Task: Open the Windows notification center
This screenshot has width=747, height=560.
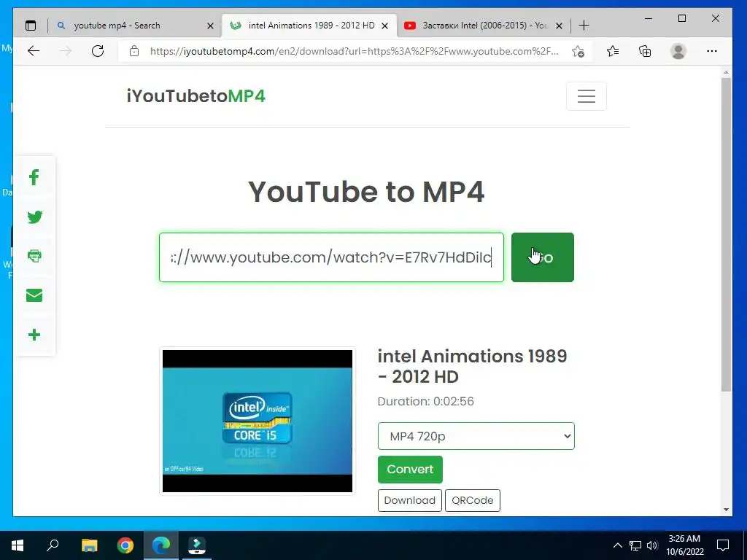Action: pyautogui.click(x=723, y=545)
